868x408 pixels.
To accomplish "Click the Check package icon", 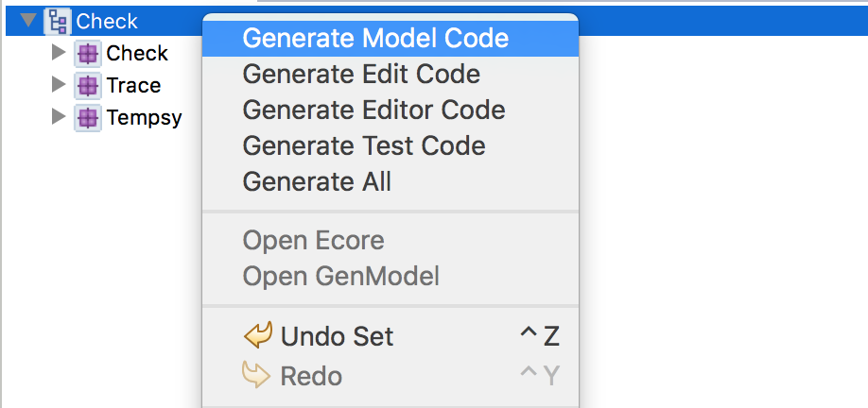I will coord(87,54).
